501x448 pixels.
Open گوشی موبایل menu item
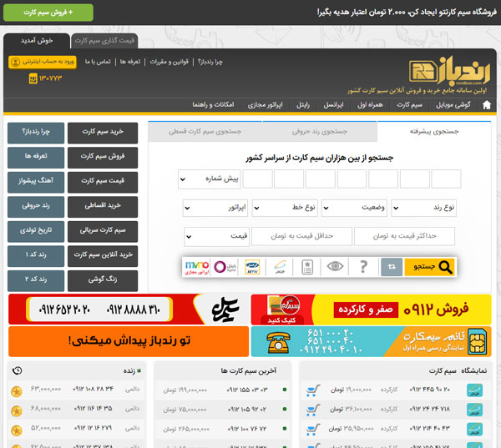pyautogui.click(x=453, y=105)
